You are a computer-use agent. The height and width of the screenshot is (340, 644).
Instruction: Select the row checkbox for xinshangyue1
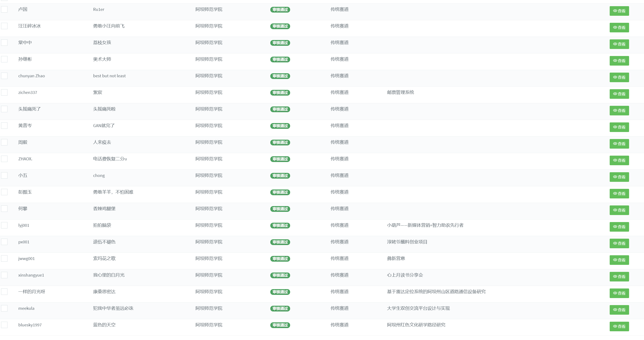(x=4, y=275)
